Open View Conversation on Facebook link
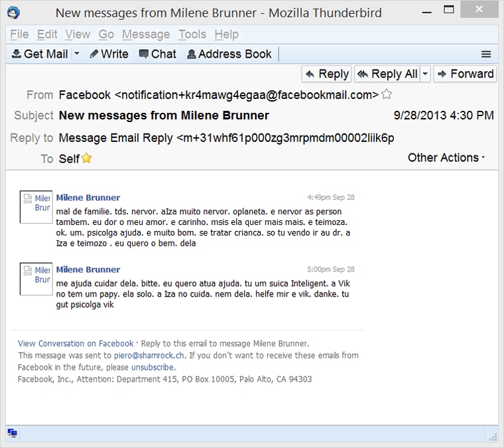 (76, 344)
